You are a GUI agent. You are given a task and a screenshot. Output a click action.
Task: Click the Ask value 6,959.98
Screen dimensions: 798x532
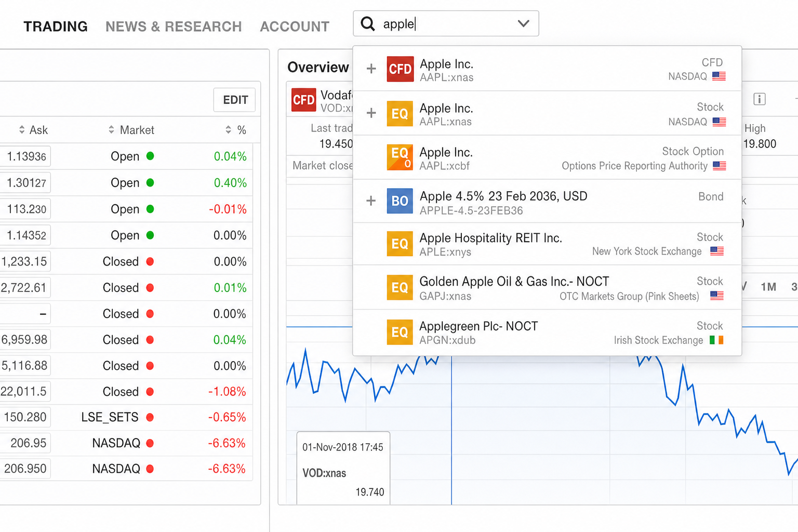24,339
